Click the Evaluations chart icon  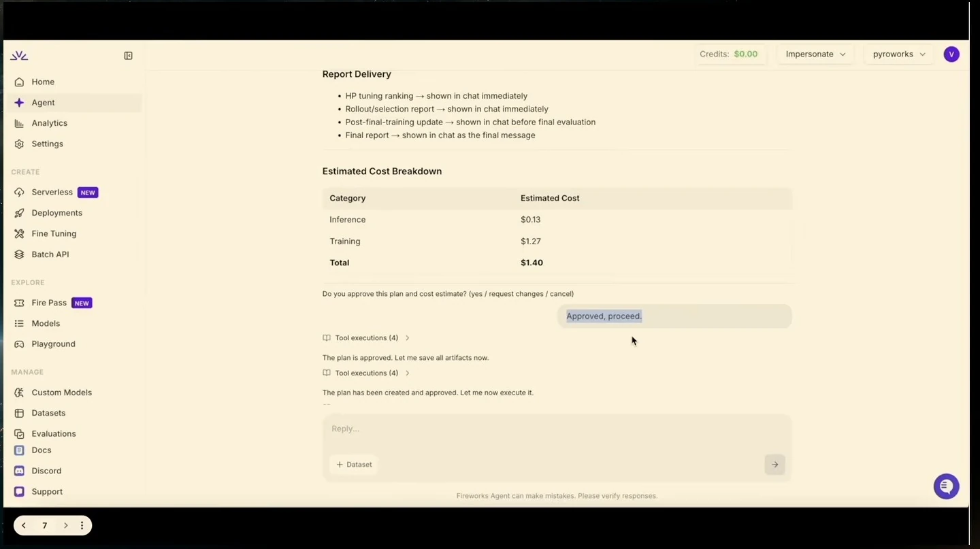(x=19, y=434)
